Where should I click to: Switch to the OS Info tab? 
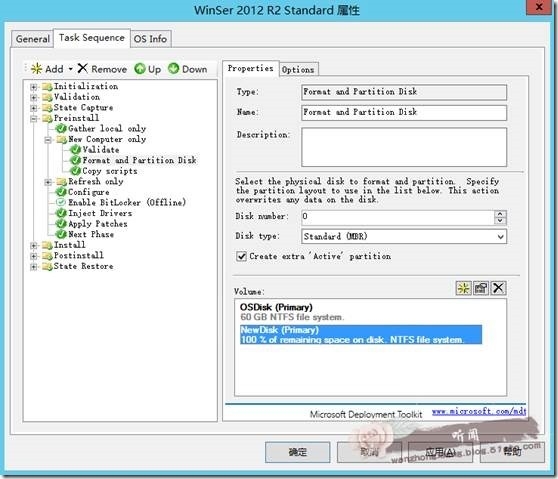click(151, 39)
